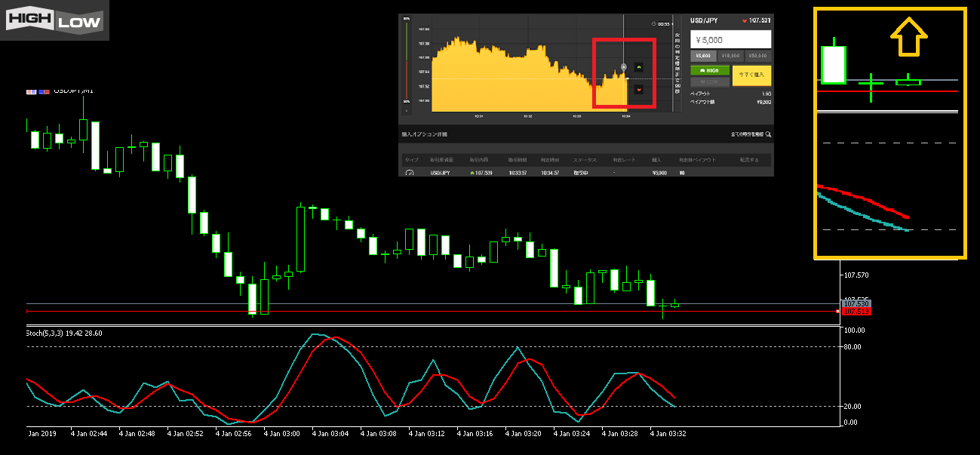Choose the ¥5,000 preset amount
The image size is (980, 455).
(x=702, y=56)
